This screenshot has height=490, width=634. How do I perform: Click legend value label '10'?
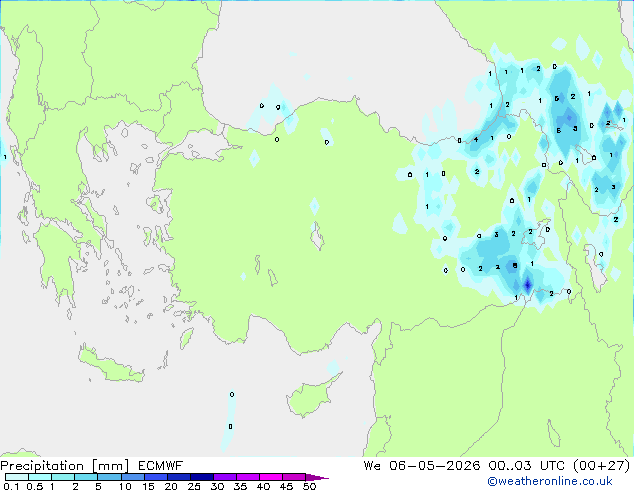125,486
